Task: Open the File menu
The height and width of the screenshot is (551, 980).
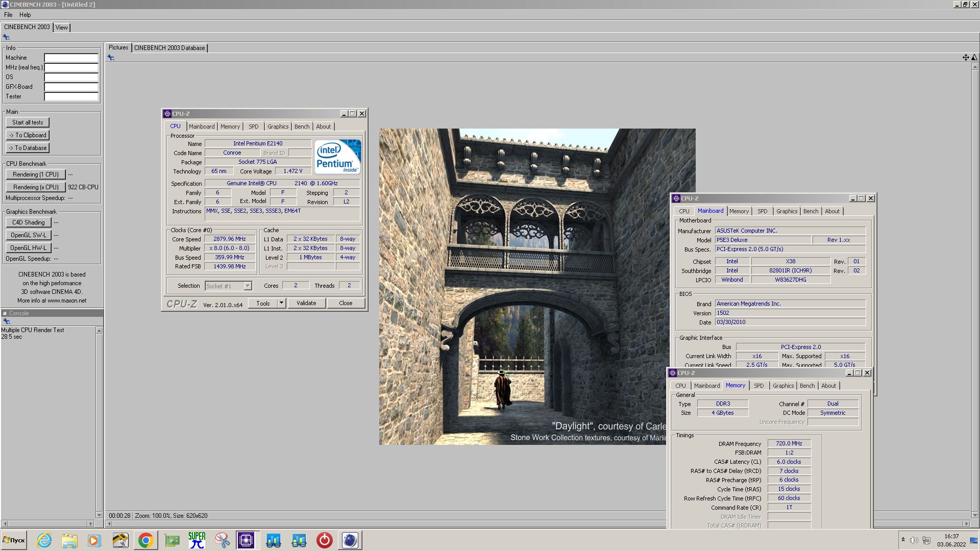Action: tap(8, 15)
